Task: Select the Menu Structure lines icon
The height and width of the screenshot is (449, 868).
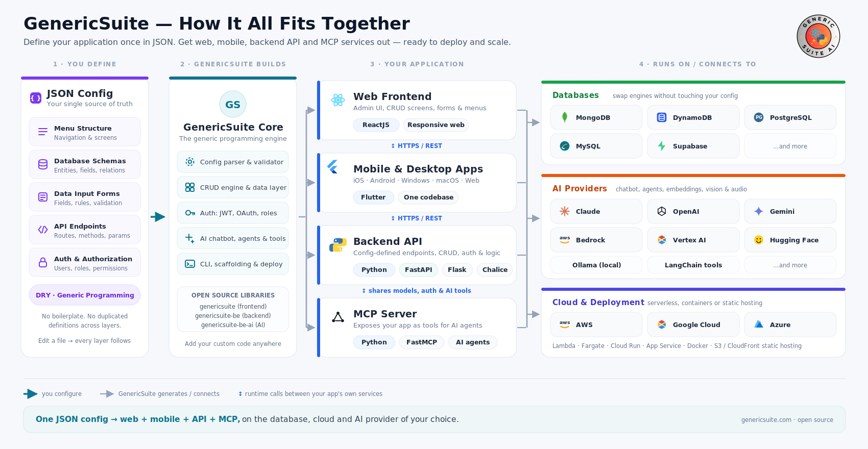Action: 43,132
